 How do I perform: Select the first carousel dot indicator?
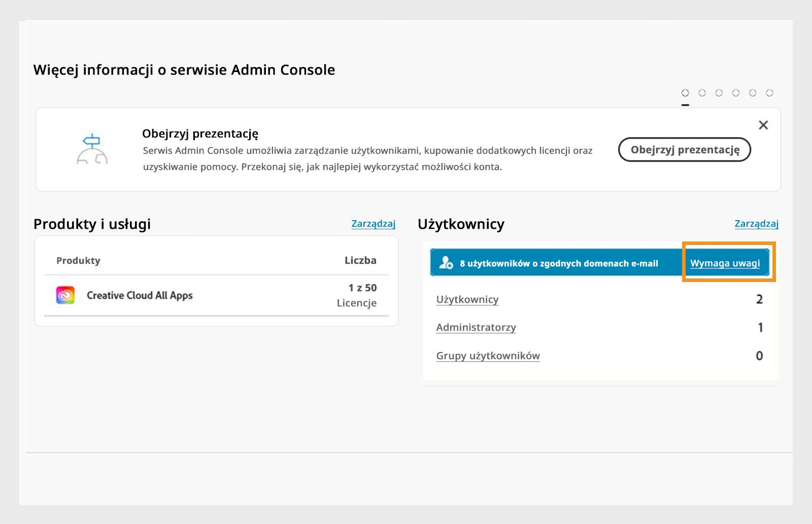(685, 93)
